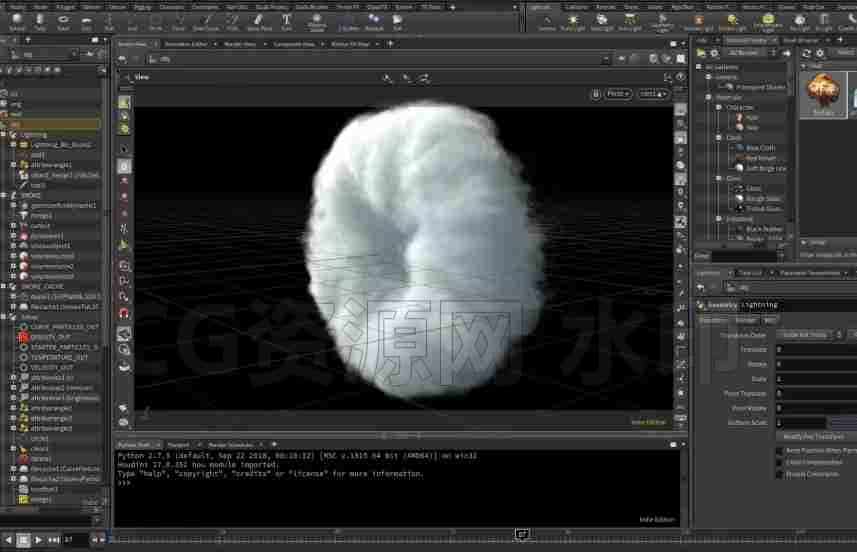This screenshot has width=857, height=552.
Task: Select the Platonic Solids shelf tool
Action: (316, 22)
